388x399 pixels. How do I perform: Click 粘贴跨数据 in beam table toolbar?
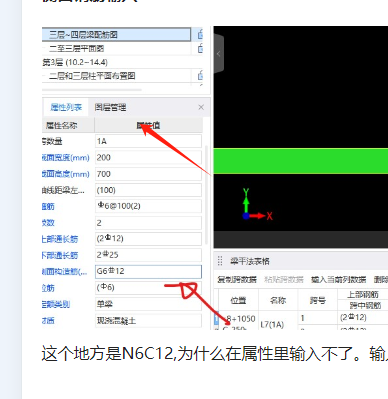pyautogui.click(x=284, y=279)
